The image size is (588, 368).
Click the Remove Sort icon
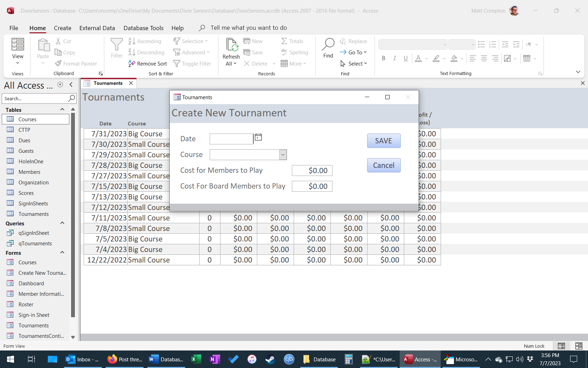pos(132,63)
